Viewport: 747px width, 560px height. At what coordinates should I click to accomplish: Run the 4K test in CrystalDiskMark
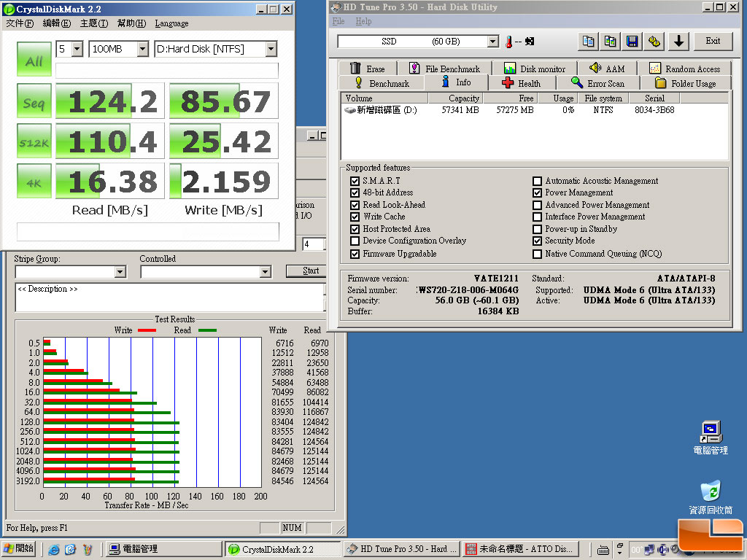(x=34, y=181)
